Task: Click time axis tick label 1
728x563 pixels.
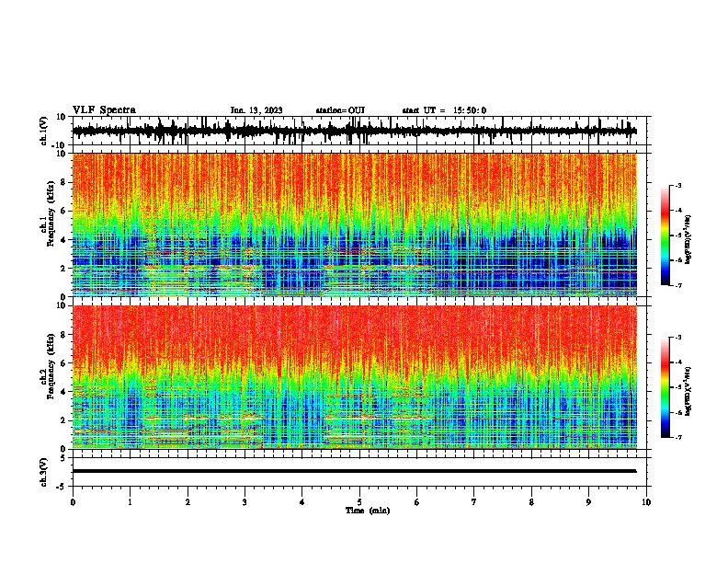Action: (130, 502)
